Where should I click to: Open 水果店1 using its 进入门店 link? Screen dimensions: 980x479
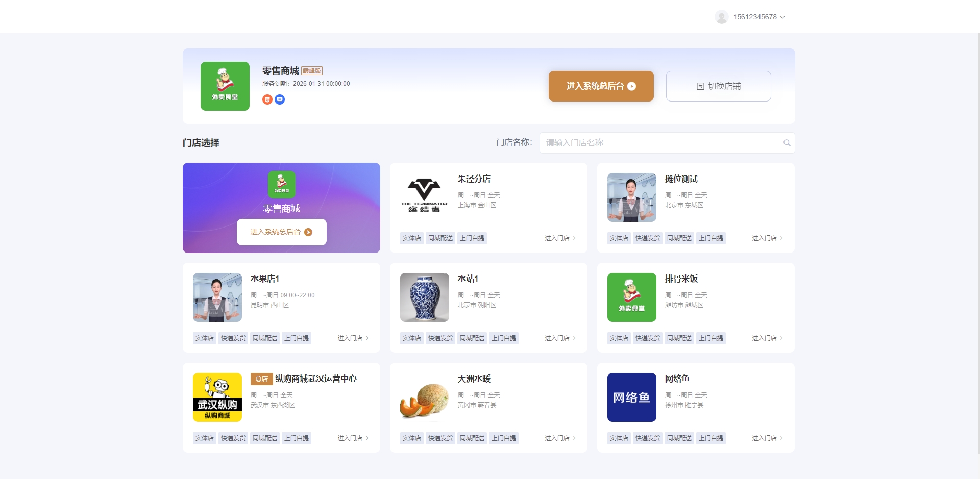353,338
